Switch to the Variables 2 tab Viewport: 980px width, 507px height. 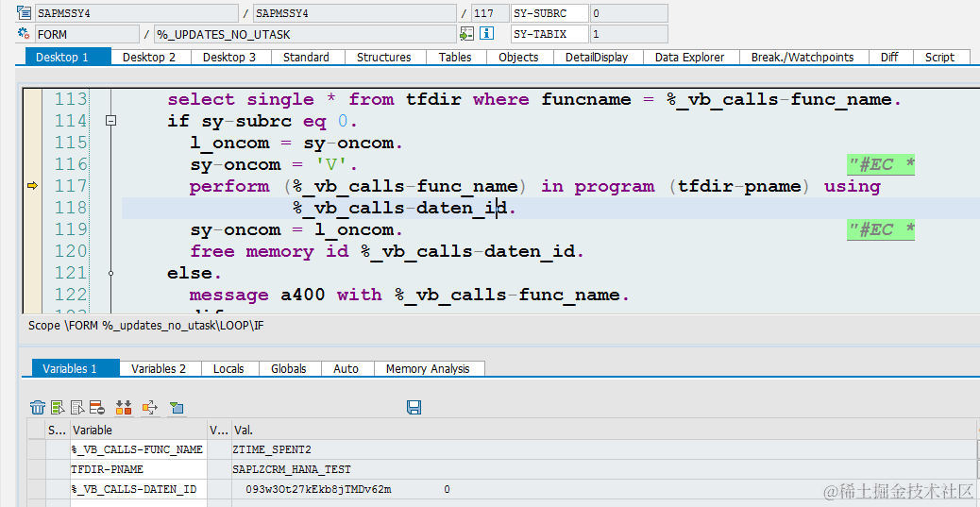(159, 368)
